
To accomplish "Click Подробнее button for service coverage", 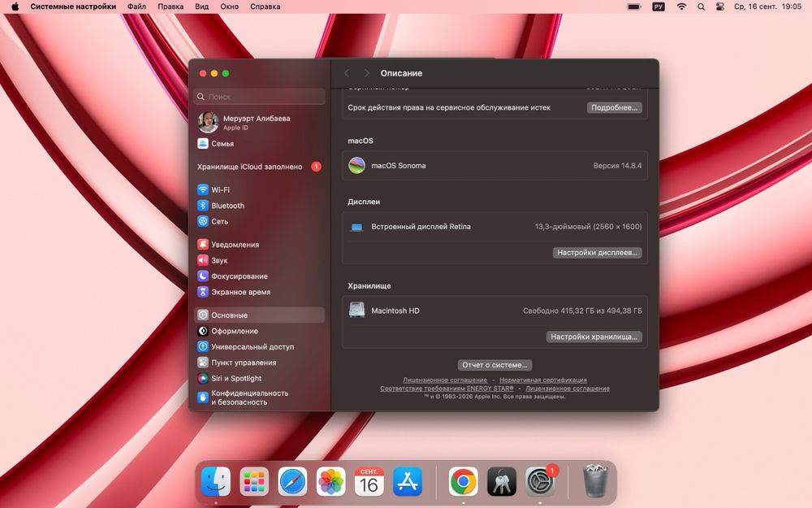I will (614, 107).
